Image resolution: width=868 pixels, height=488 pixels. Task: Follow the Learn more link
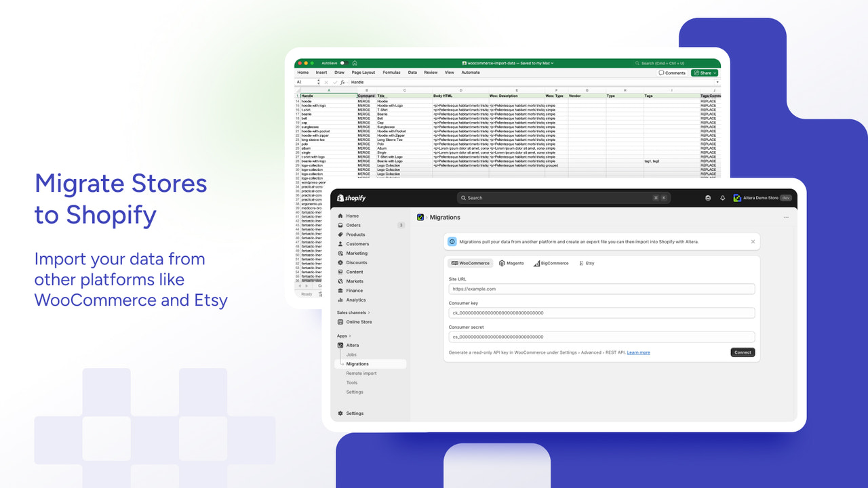[x=638, y=352]
